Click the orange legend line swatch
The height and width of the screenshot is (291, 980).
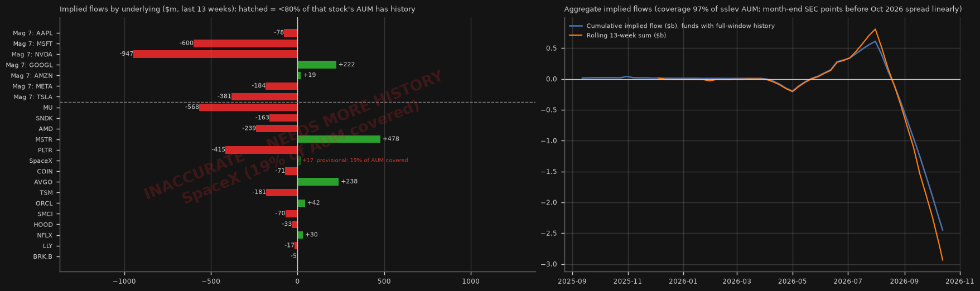(x=576, y=36)
